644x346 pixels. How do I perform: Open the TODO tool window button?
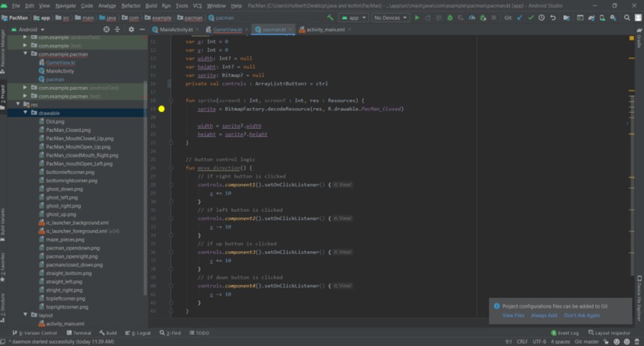point(199,333)
